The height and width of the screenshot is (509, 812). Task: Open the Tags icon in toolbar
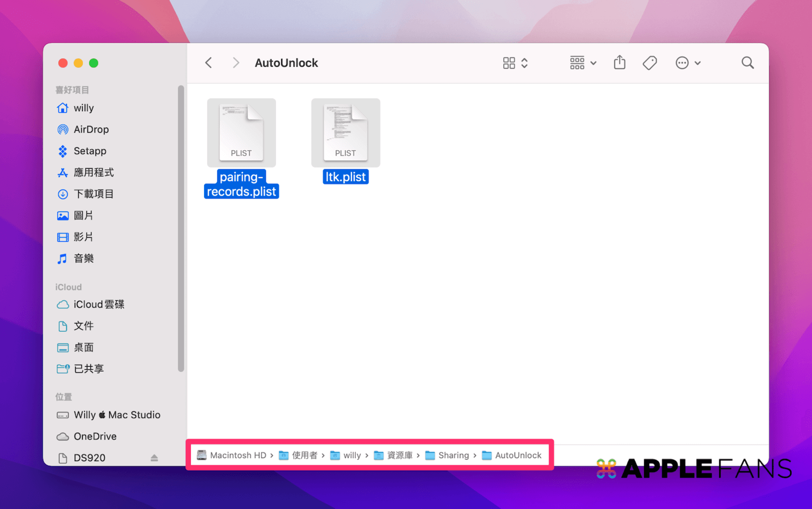pyautogui.click(x=649, y=62)
